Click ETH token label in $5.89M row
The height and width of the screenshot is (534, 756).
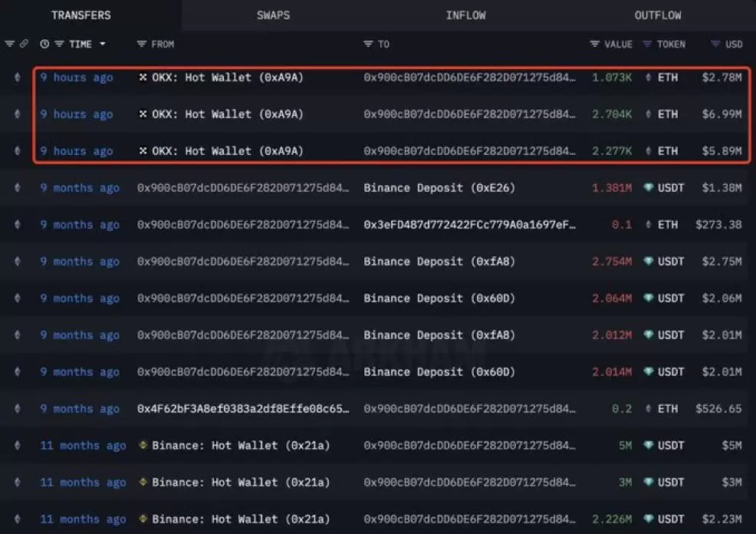668,151
